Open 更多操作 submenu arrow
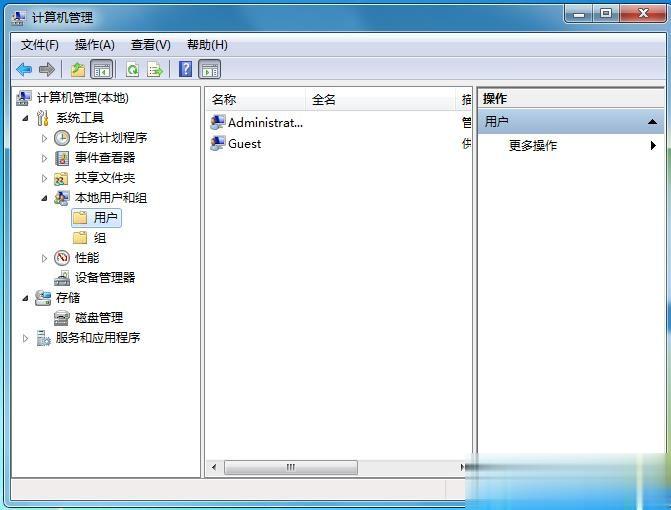 (x=653, y=145)
